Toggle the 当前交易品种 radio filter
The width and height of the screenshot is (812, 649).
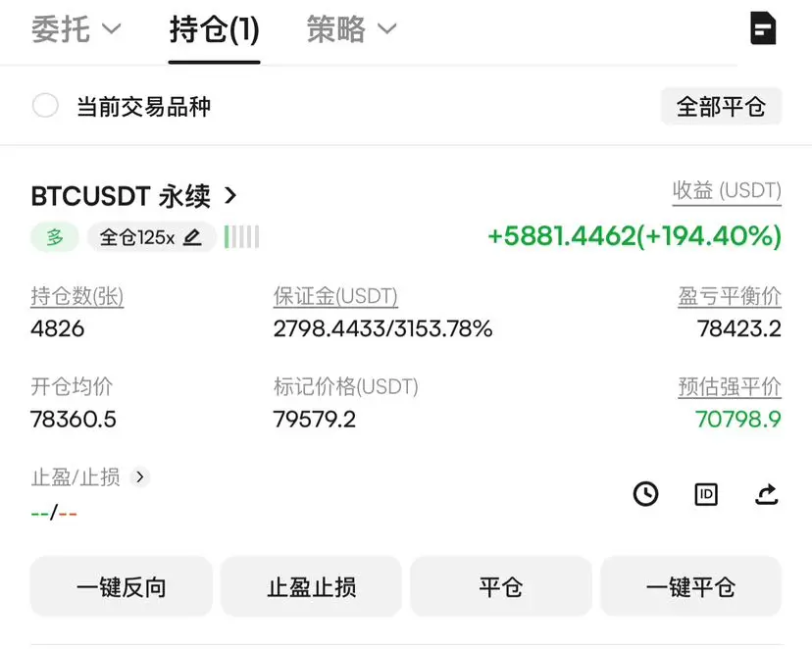click(45, 106)
